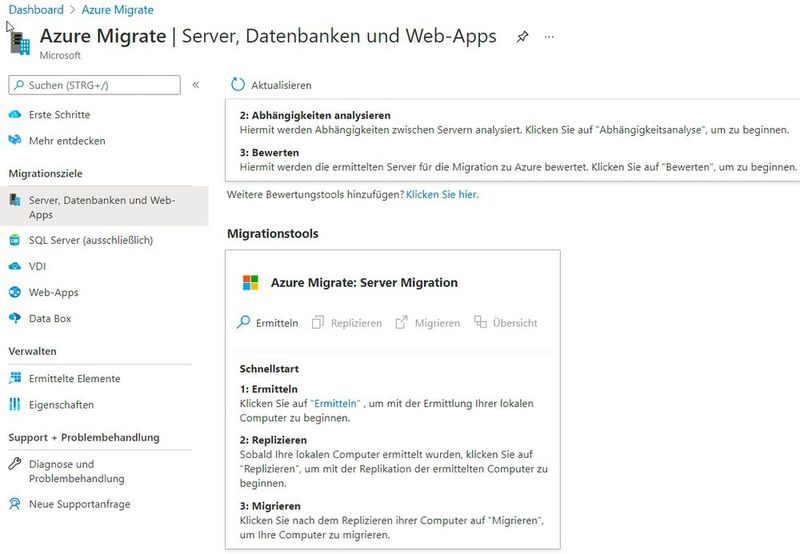Screen dimensions: 800x554
Task: Focus the Suchen (STRG+/) search field
Action: point(94,85)
